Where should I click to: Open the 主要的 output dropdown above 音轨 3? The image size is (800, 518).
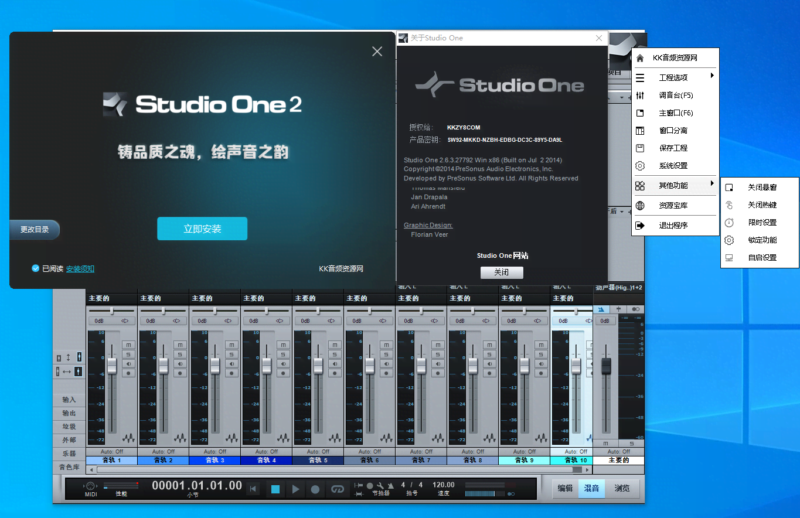(214, 298)
